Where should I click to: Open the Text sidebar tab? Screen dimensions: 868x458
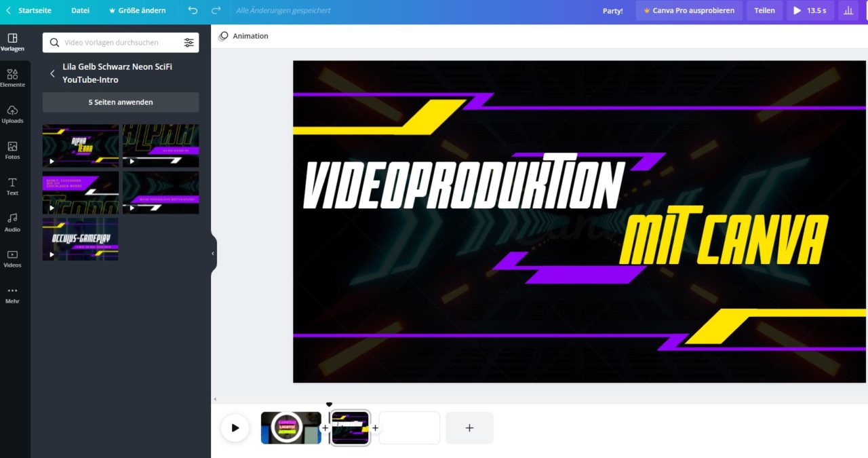click(x=12, y=187)
